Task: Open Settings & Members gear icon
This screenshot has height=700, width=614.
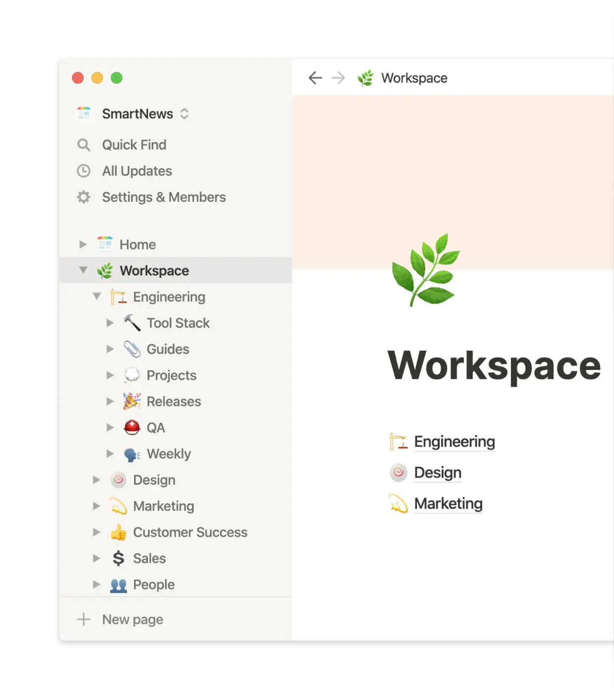Action: 84,197
